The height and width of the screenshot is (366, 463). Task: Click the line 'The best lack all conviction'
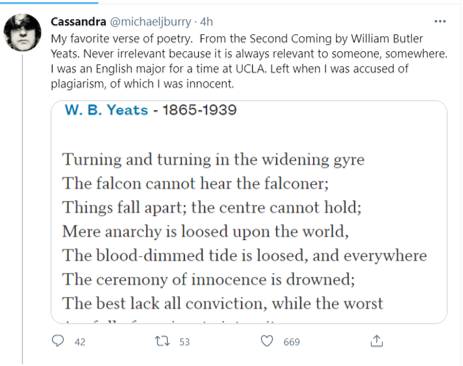point(223,304)
